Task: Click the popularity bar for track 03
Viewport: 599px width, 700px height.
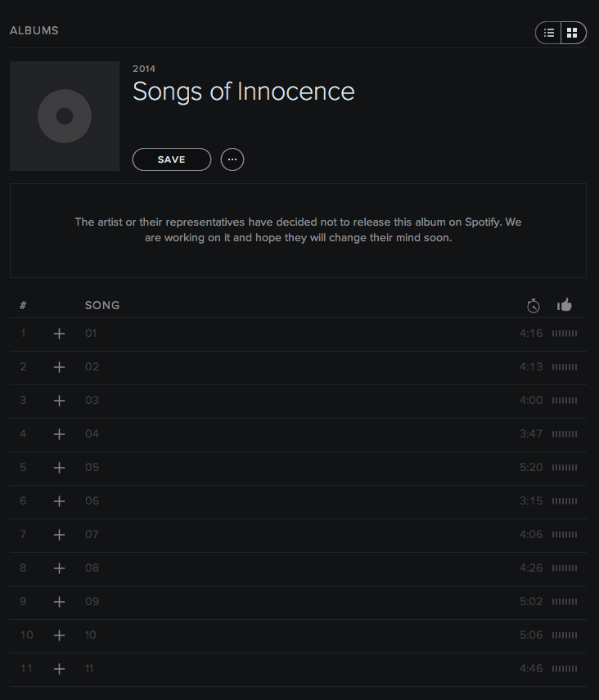Action: (565, 401)
